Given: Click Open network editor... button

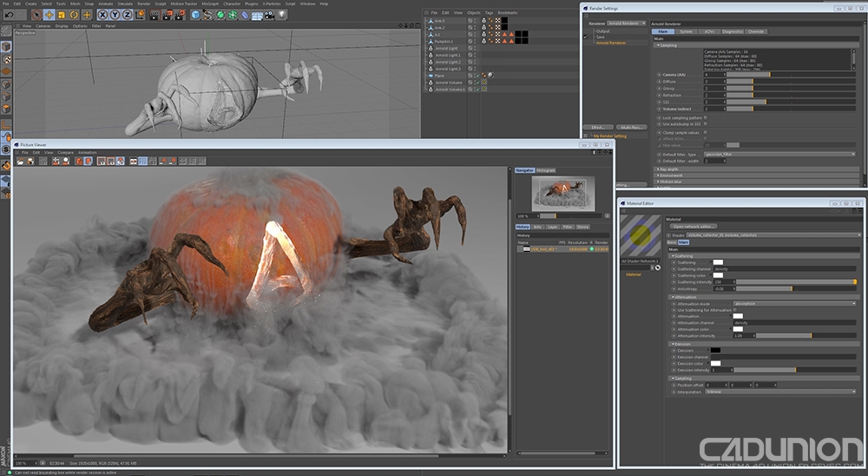Looking at the screenshot, I should point(694,227).
